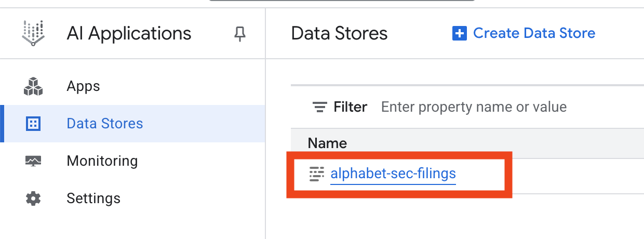This screenshot has height=239, width=644.
Task: Click the AI Applications logo icon
Action: (33, 34)
